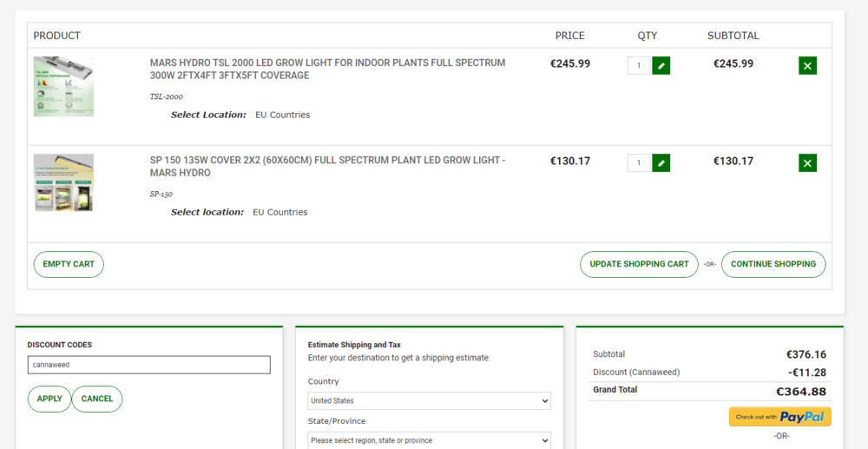Viewport: 868px width, 449px height.
Task: Click quantity field for TSL 2000
Action: tap(639, 65)
